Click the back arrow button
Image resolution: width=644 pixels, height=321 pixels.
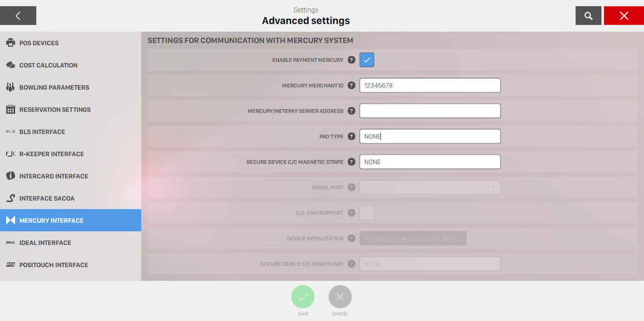(18, 16)
